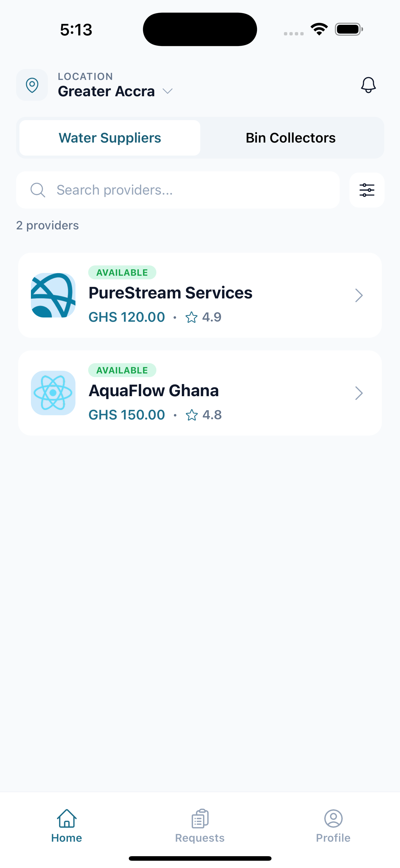Open PureStream Services via its chevron
Viewport: 400px width, 868px height.
point(359,295)
